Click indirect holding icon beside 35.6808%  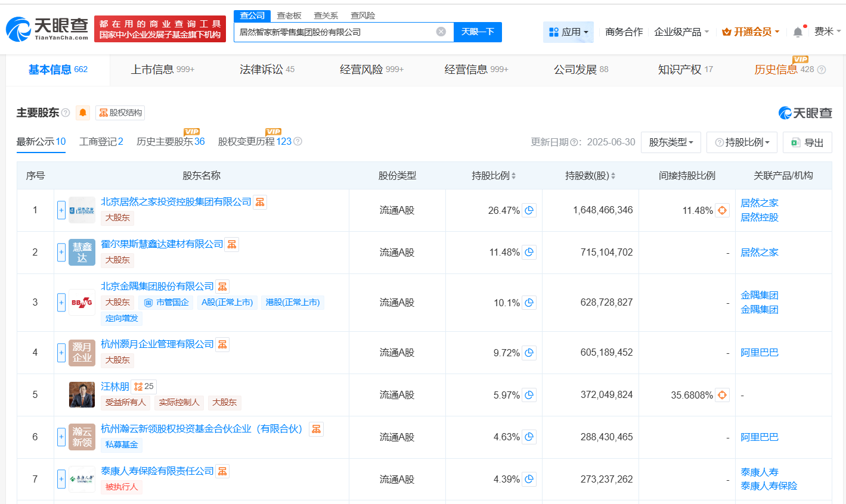722,395
